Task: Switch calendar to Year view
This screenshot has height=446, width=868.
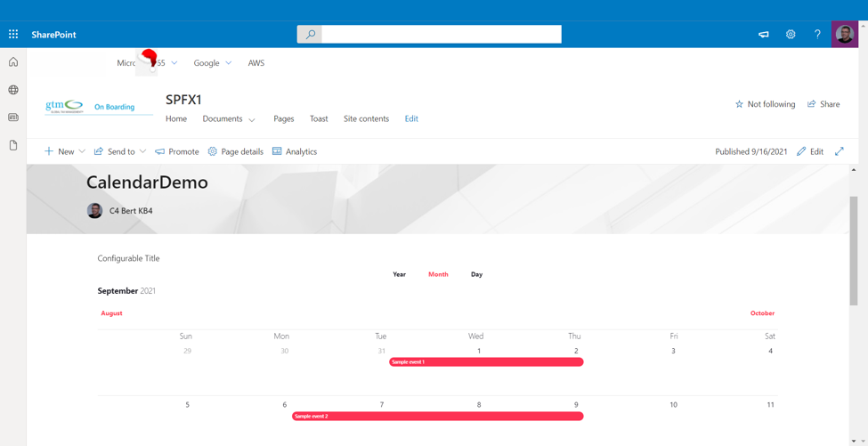Action: coord(399,274)
